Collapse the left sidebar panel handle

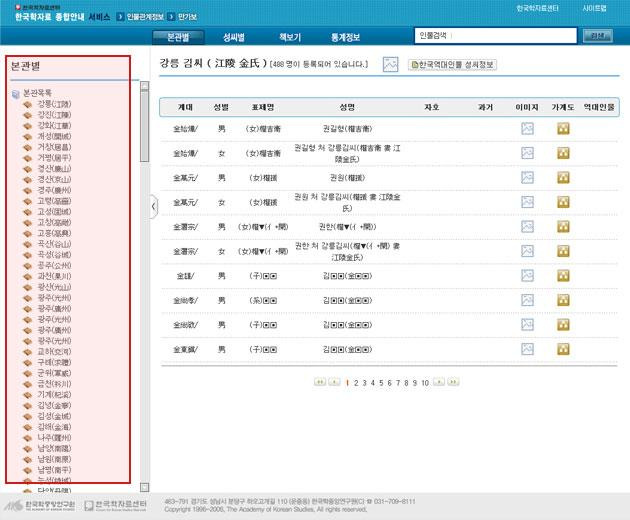click(x=153, y=207)
